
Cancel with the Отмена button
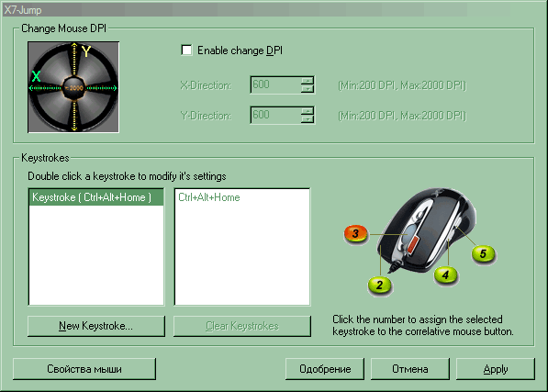pos(410,369)
